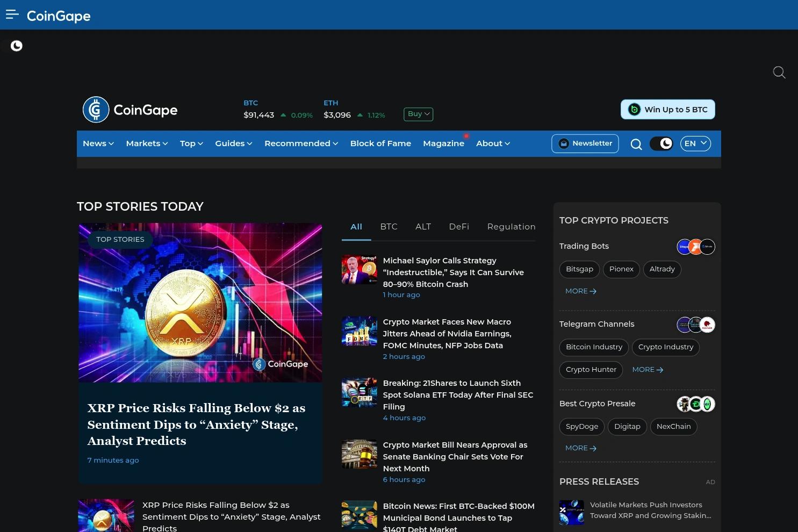This screenshot has width=798, height=532.
Task: Expand the Guides menu
Action: pyautogui.click(x=234, y=143)
